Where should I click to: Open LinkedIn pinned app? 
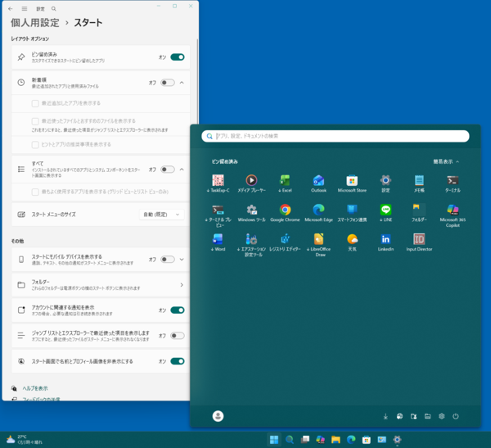(385, 242)
